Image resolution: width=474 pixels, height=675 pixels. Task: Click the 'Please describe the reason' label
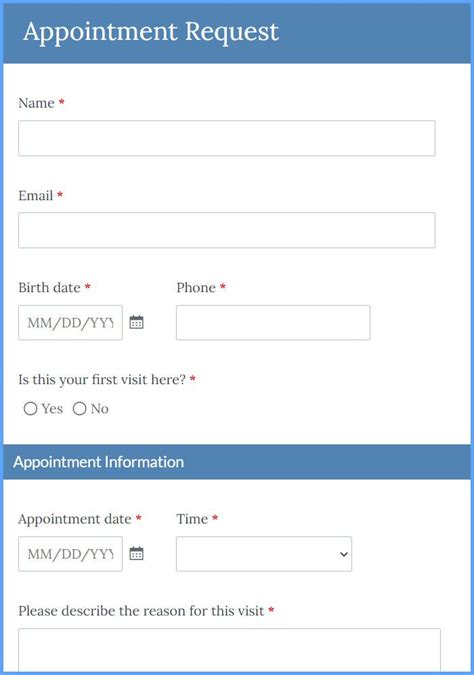pos(141,611)
